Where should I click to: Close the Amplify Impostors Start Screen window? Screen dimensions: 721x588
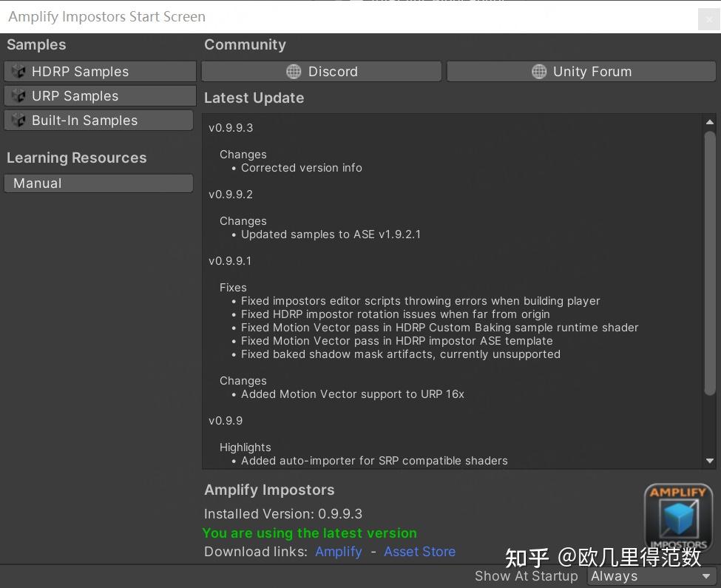[708, 19]
